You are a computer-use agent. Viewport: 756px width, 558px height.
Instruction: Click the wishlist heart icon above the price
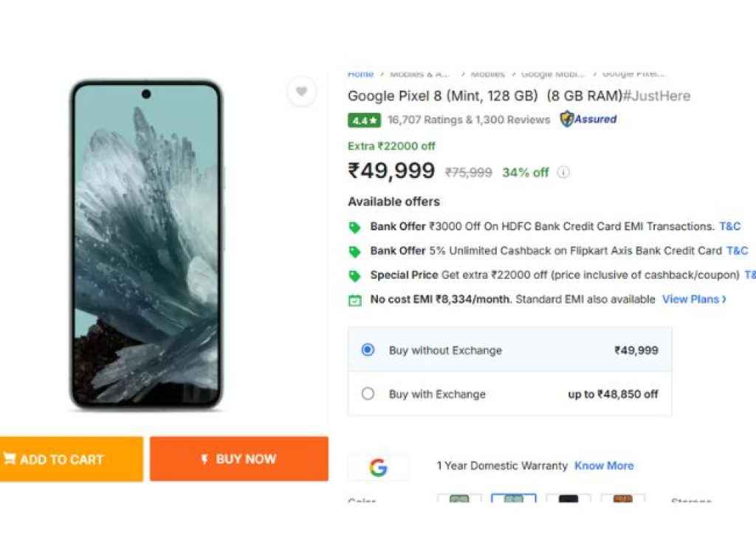point(302,92)
